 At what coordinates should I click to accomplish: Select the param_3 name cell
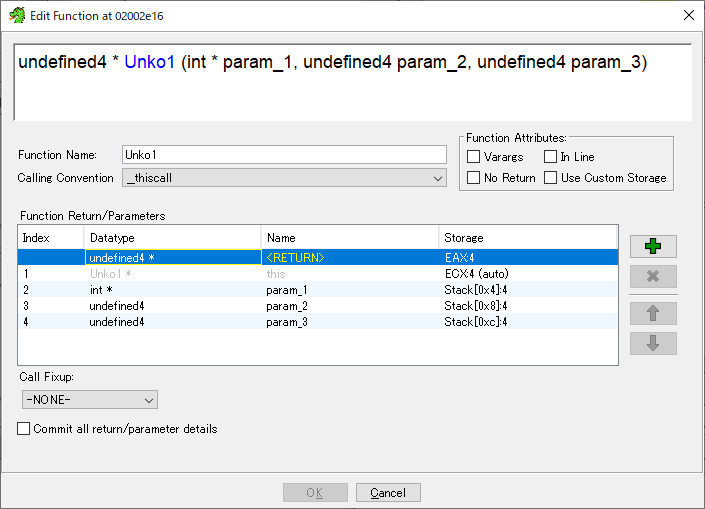tap(350, 322)
